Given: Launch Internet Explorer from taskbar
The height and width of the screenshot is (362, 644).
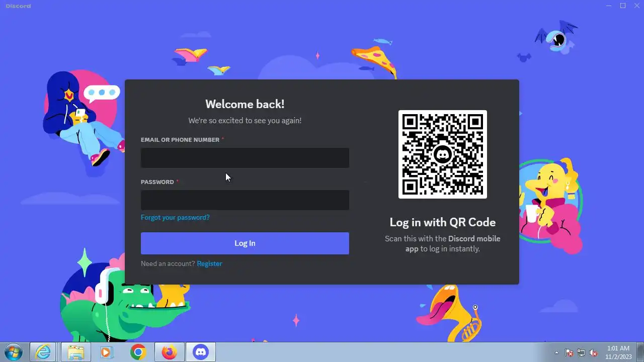Looking at the screenshot, I should coord(43,352).
